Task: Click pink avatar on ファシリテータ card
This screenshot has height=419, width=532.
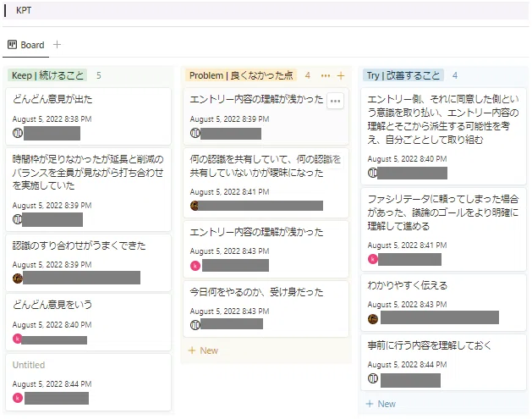Action: tap(373, 259)
